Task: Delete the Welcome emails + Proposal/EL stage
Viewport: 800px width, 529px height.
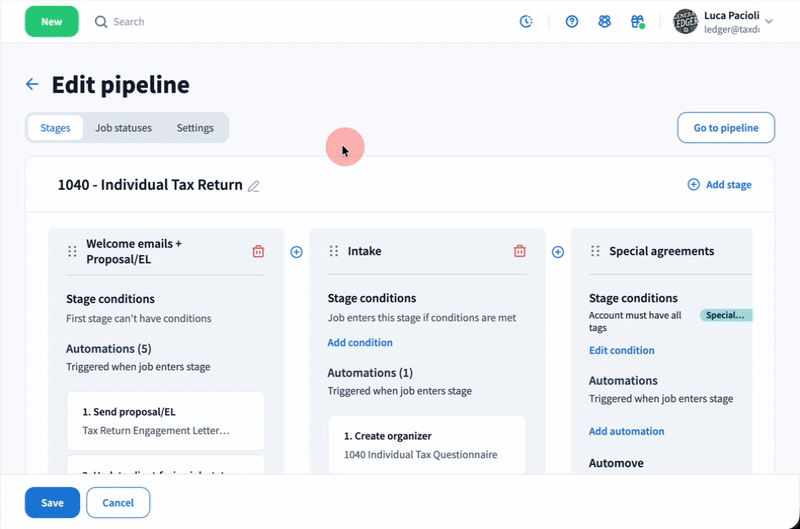Action: point(258,252)
